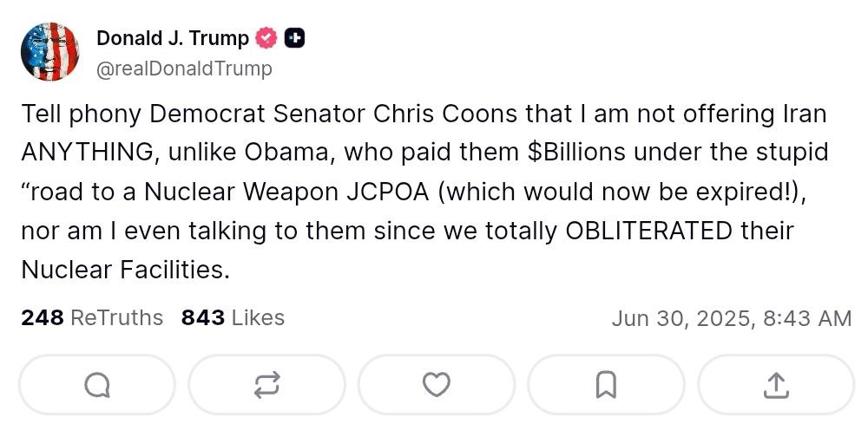
Task: Like the post with the heart icon
Action: coord(437,384)
